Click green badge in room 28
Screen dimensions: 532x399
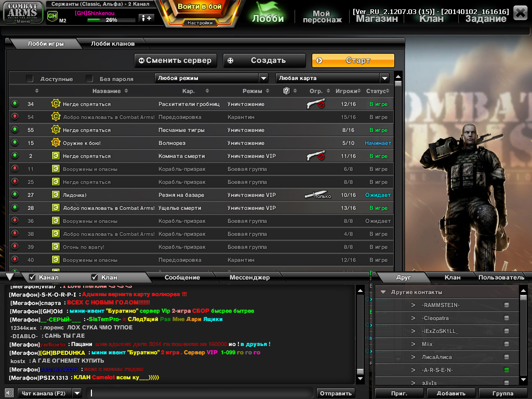56,208
